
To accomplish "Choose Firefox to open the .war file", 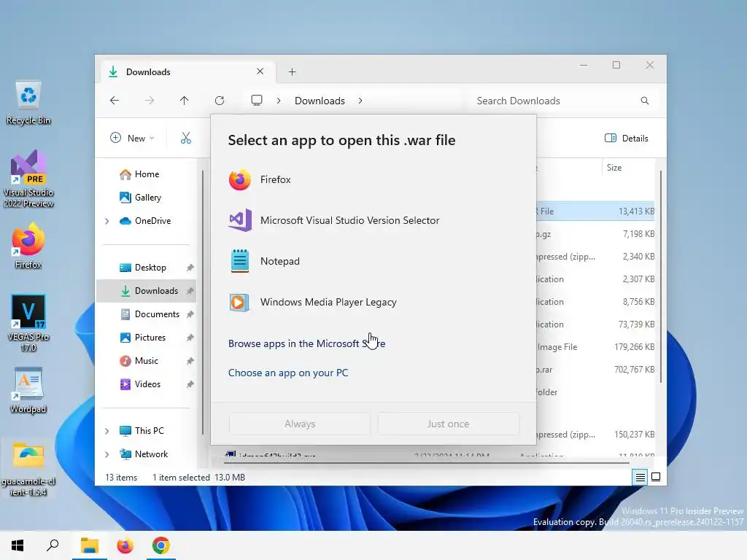I will click(373, 179).
